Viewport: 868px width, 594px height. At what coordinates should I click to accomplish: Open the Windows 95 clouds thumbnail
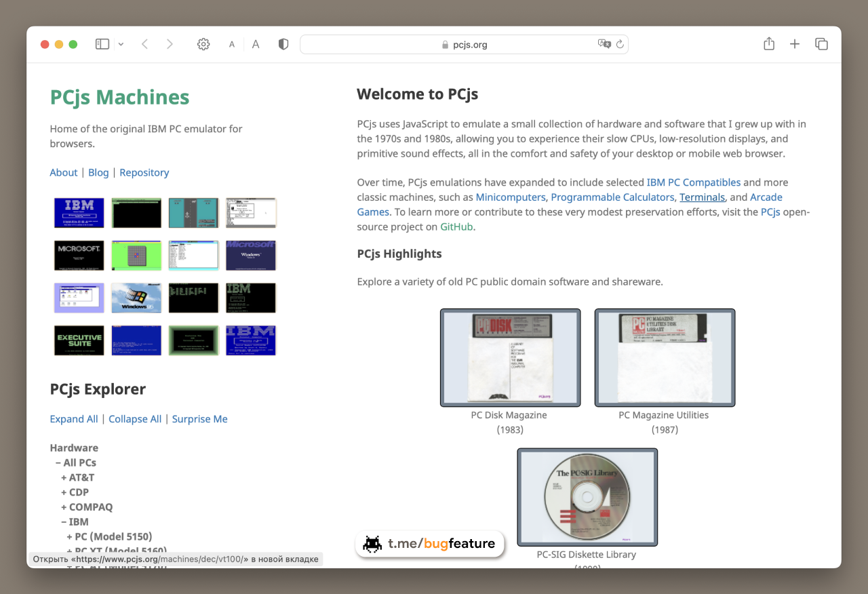[136, 298]
